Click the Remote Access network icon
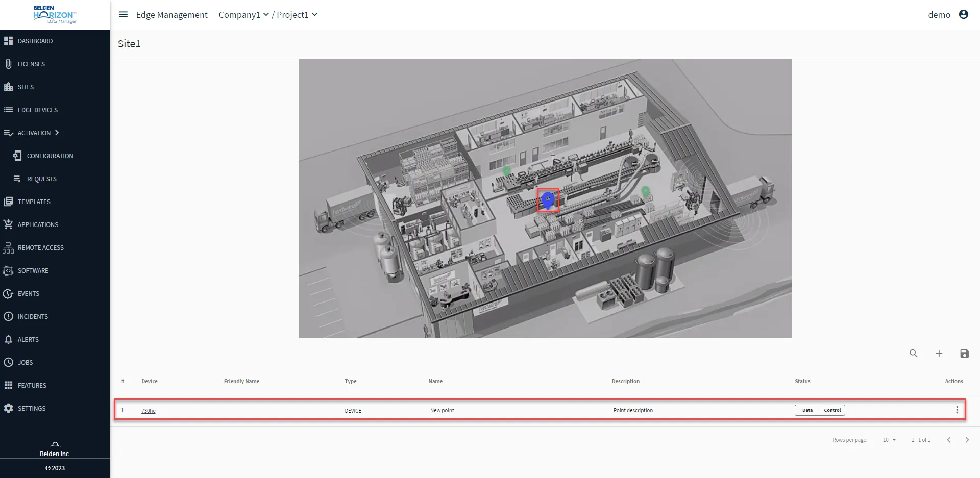The height and width of the screenshot is (478, 980). pyautogui.click(x=8, y=247)
